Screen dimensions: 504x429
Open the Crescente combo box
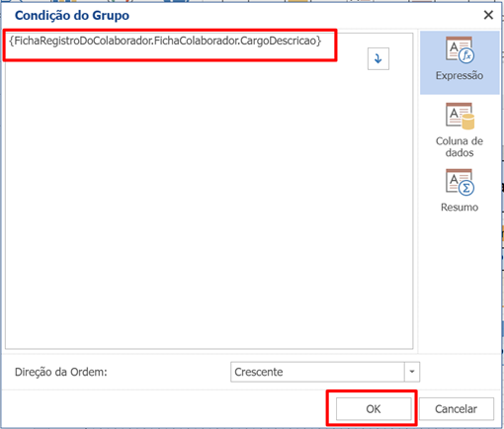click(x=325, y=372)
